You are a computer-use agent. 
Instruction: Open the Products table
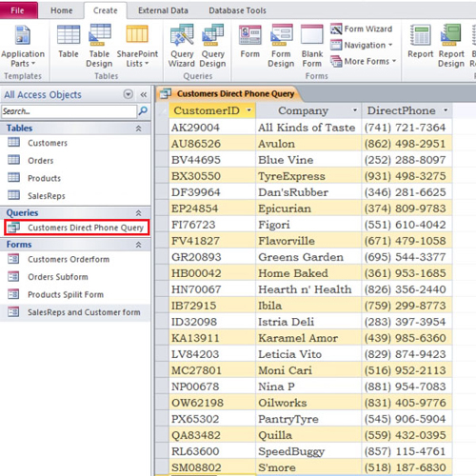pyautogui.click(x=44, y=178)
